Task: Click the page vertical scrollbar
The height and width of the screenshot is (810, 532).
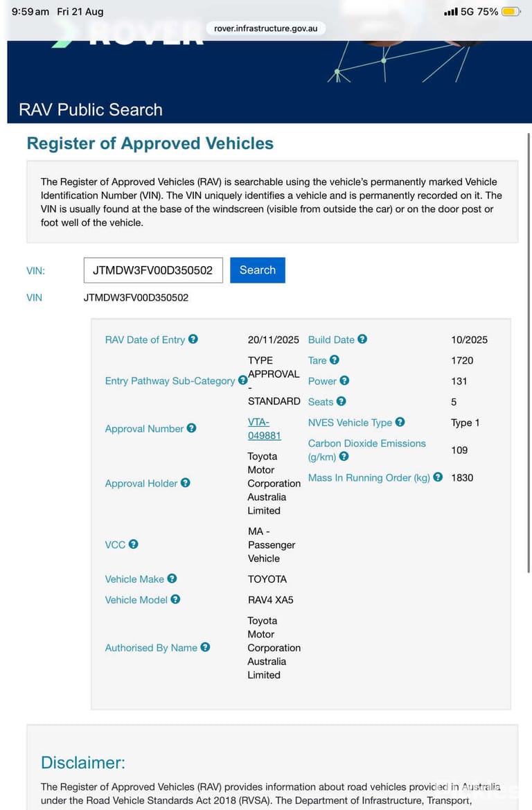Action: tap(529, 353)
